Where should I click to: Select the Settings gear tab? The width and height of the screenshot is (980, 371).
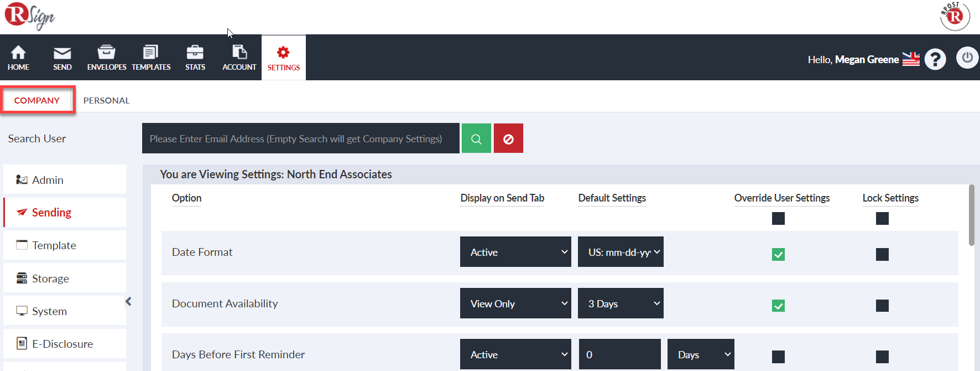pos(284,58)
